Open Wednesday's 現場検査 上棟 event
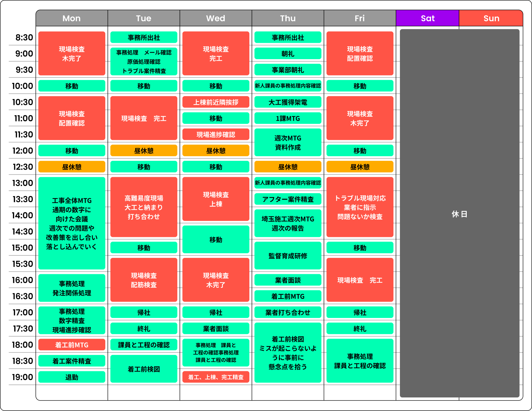532x411 pixels. pos(216,199)
